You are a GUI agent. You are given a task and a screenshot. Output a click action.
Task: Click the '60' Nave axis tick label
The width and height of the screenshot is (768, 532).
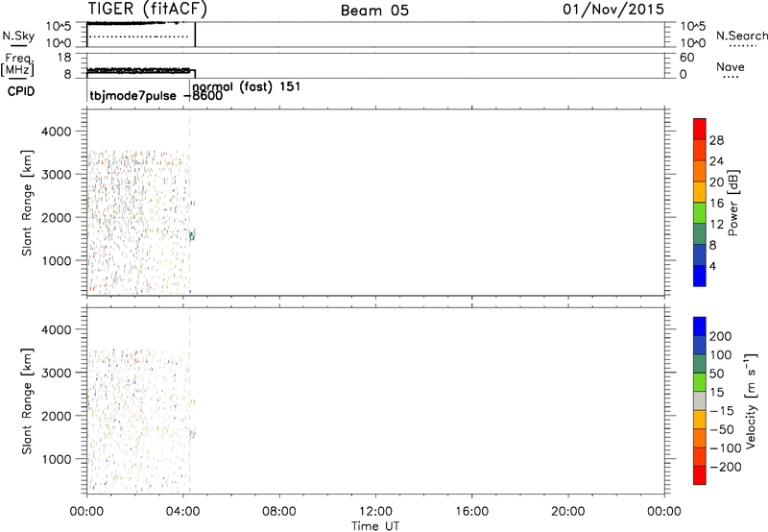click(x=686, y=58)
